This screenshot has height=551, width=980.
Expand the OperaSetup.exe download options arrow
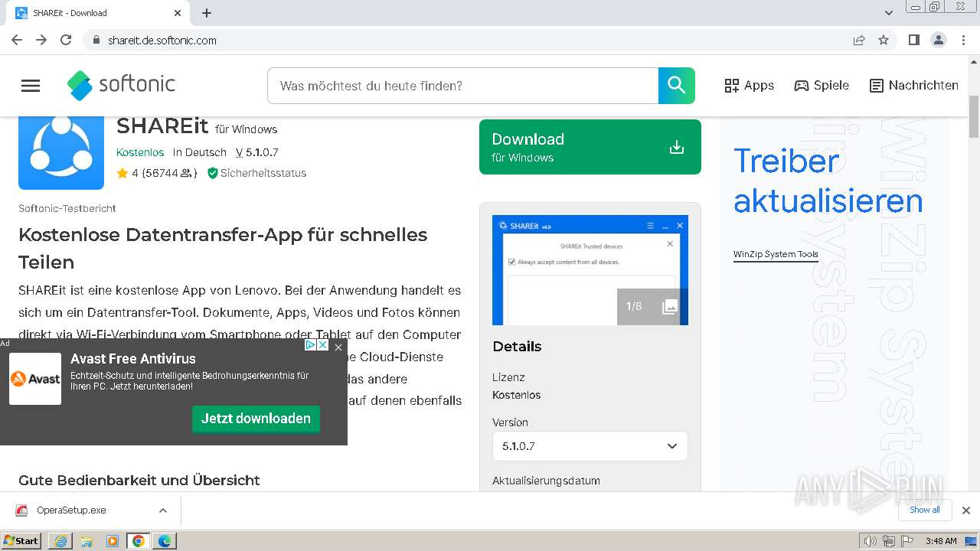tap(163, 510)
